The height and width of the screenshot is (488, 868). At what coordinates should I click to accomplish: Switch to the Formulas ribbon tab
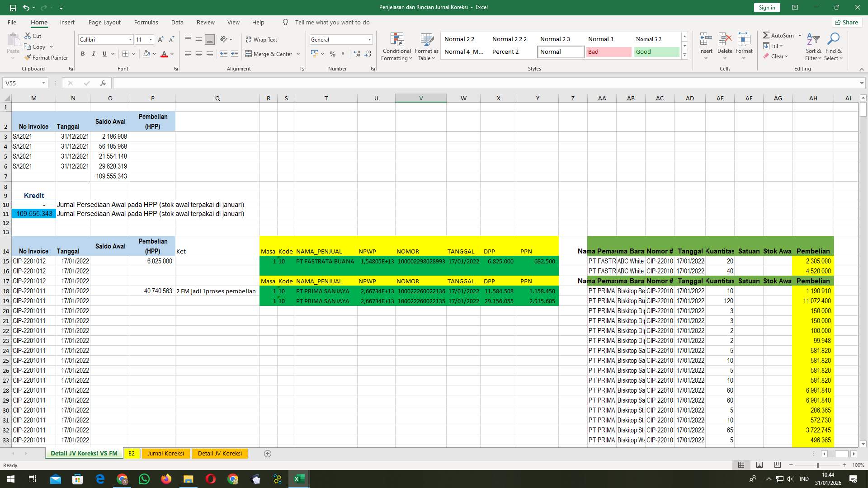146,22
